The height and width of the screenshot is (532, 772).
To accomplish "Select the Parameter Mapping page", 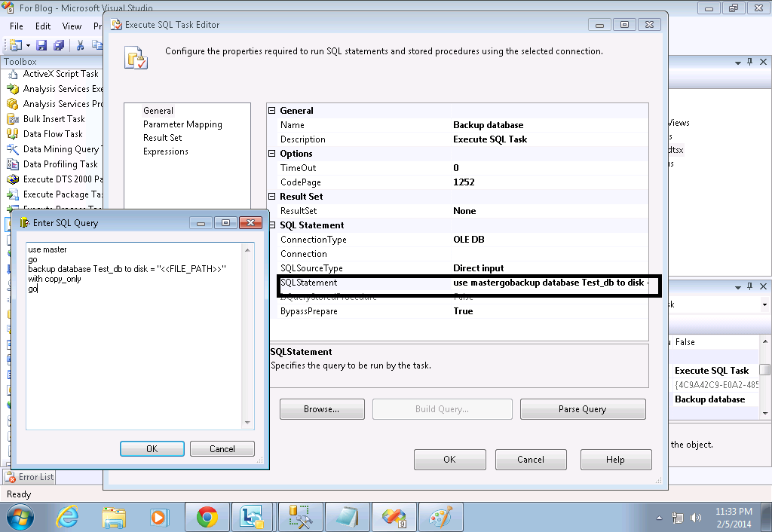I will (182, 124).
